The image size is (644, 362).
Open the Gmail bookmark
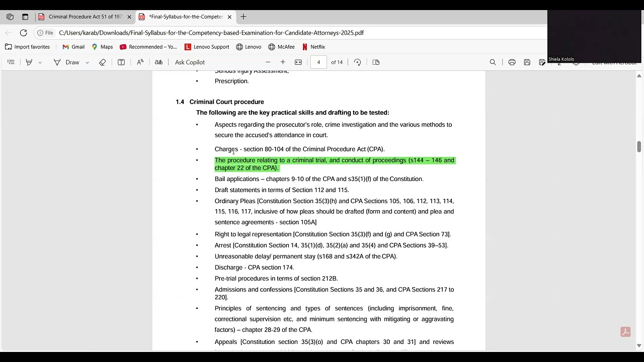(73, 47)
